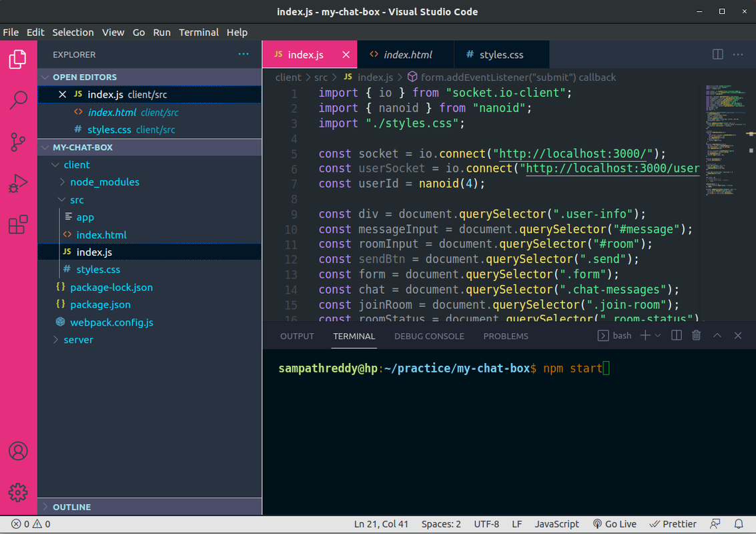Close the index.js editor tab
756x534 pixels.
click(346, 55)
